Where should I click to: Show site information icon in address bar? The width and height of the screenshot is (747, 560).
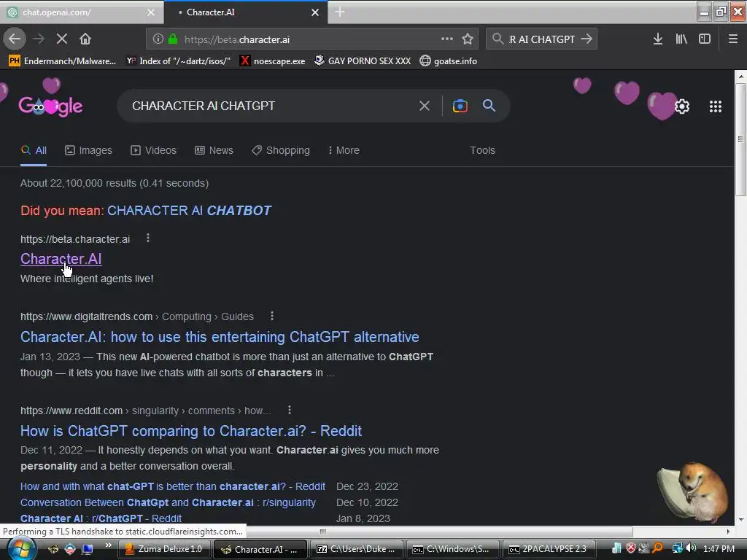tap(158, 39)
